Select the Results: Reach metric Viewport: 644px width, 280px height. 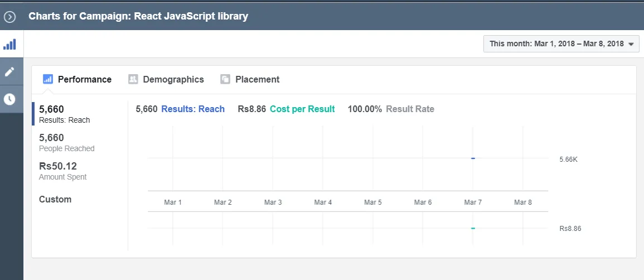(65, 114)
